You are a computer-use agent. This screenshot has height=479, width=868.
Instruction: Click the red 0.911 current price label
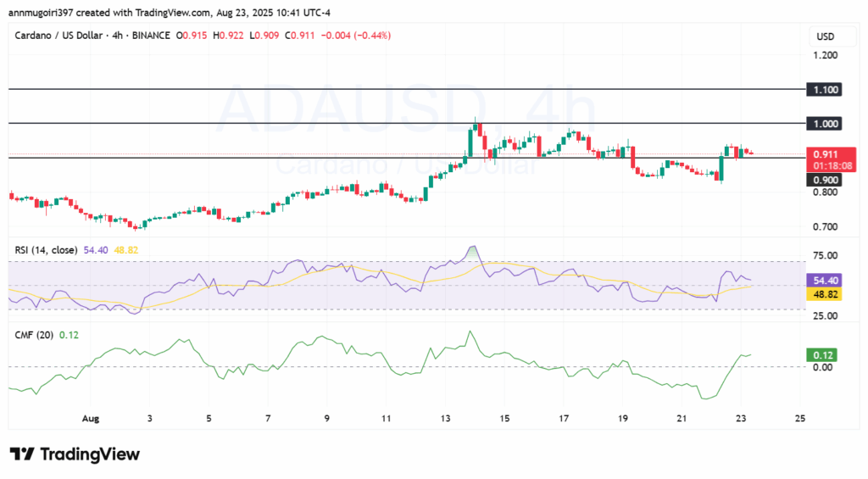(x=826, y=154)
